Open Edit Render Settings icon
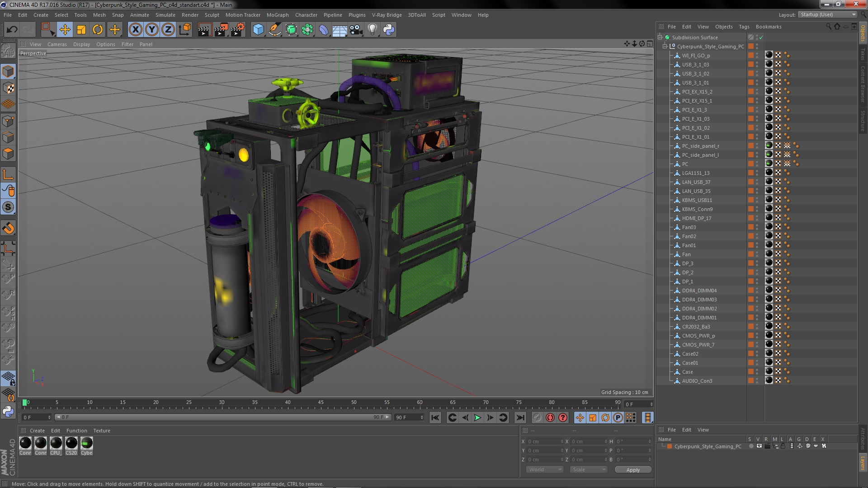Image resolution: width=868 pixels, height=488 pixels. [238, 30]
